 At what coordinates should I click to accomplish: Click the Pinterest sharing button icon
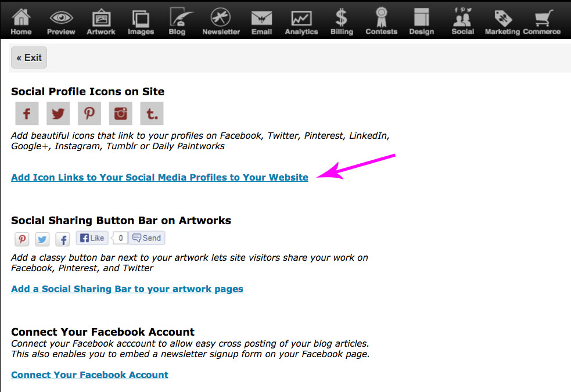pyautogui.click(x=21, y=239)
